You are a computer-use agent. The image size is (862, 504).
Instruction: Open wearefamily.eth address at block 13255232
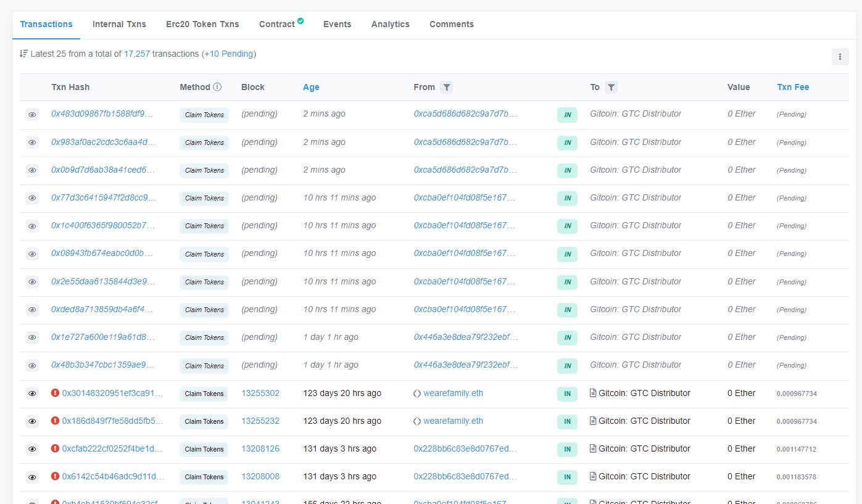(454, 421)
